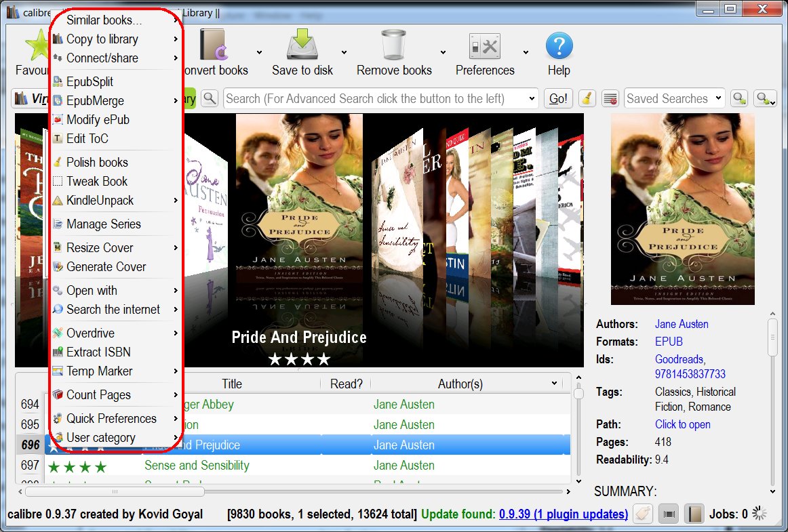Select Overdrive menu entry
The width and height of the screenshot is (788, 532).
[x=115, y=333]
